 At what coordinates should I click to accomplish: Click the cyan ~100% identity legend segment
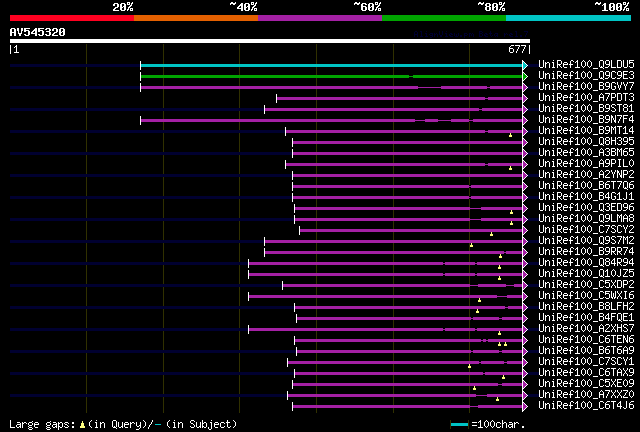(569, 18)
